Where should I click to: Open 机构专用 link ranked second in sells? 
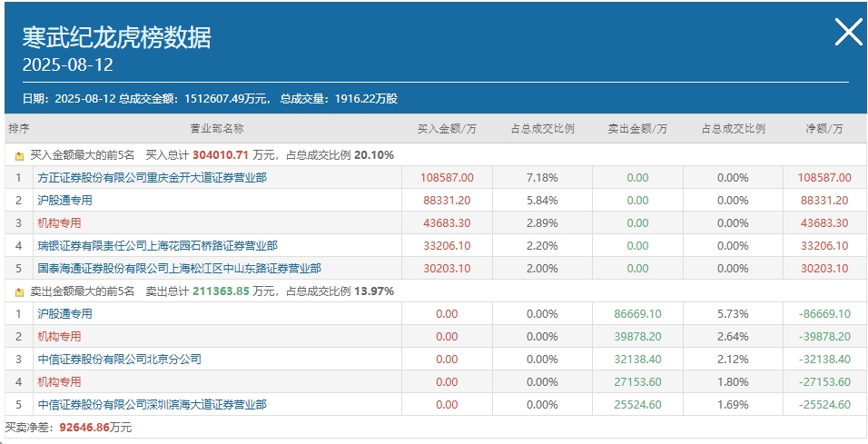59,337
